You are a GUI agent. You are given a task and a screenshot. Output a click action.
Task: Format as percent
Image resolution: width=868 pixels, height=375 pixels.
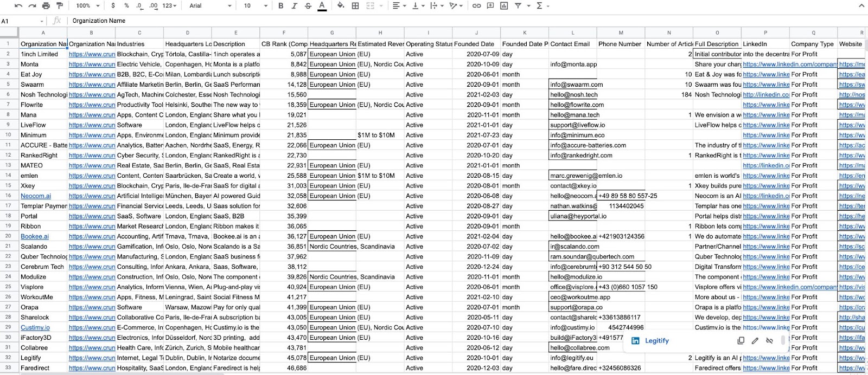[x=126, y=5]
